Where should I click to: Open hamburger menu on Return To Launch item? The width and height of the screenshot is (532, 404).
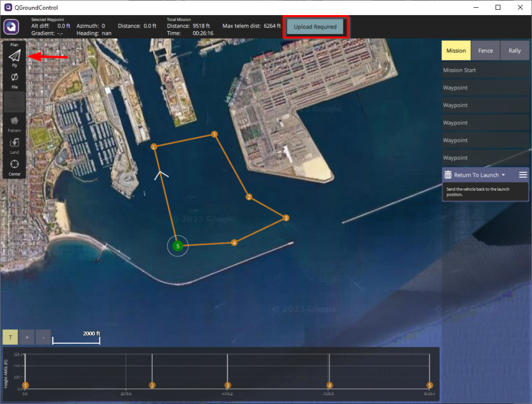[523, 175]
